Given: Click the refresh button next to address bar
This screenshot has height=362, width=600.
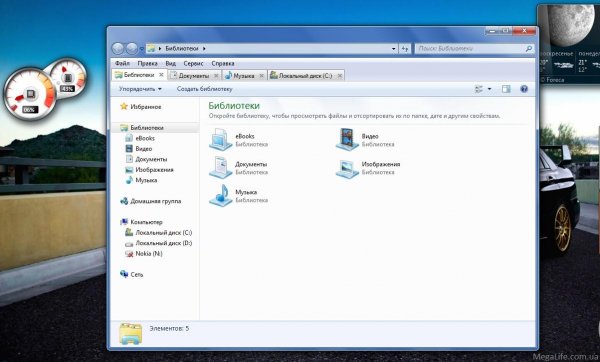Looking at the screenshot, I should [404, 49].
